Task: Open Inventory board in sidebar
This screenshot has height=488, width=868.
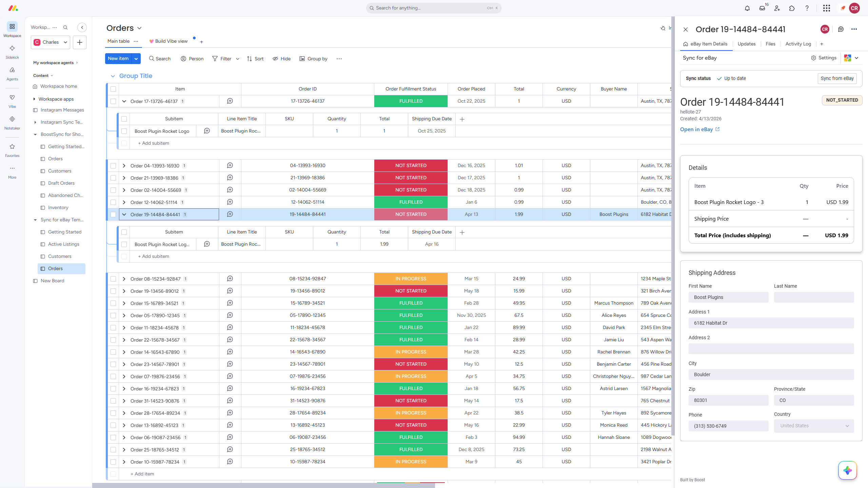Action: 58,207
